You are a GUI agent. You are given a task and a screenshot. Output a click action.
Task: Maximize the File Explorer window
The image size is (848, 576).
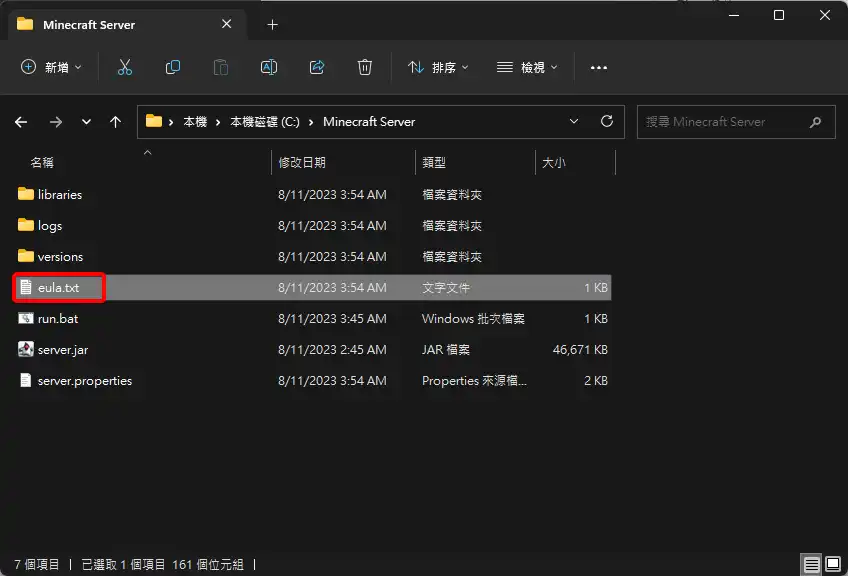tap(779, 15)
